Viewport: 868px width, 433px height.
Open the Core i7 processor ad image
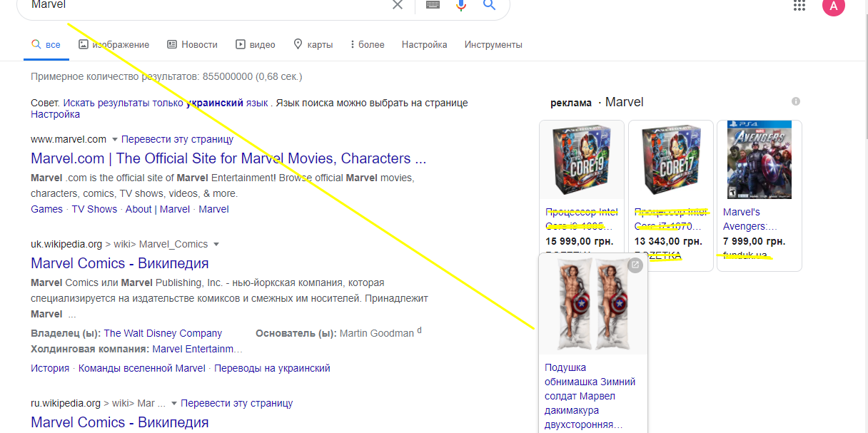pyautogui.click(x=671, y=160)
